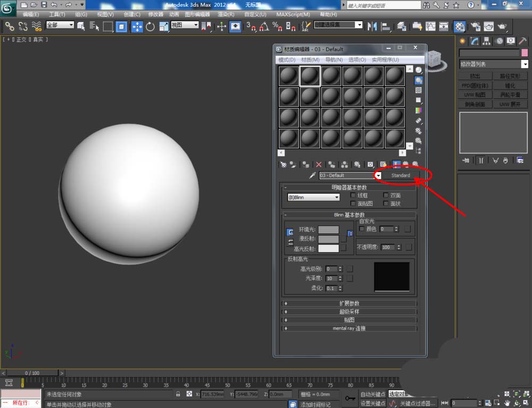Click the eyedropper pick material icon
This screenshot has height=408, width=532.
[312, 175]
